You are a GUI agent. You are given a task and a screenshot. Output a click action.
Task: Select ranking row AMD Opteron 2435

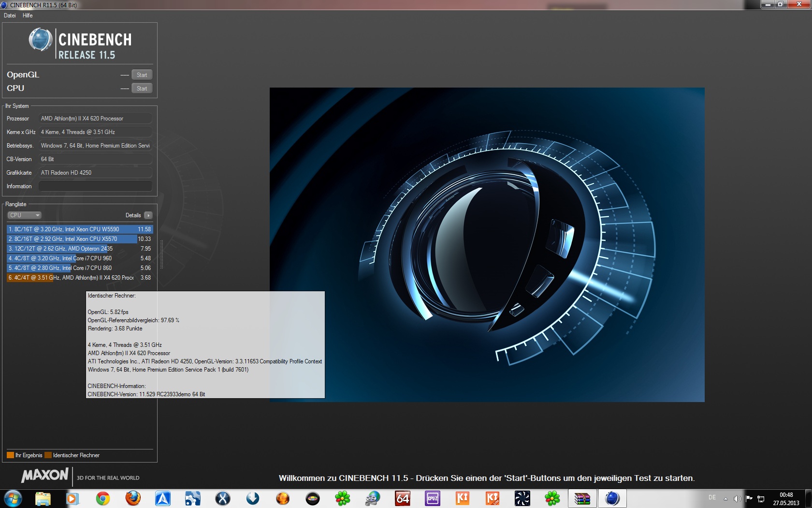click(80, 249)
